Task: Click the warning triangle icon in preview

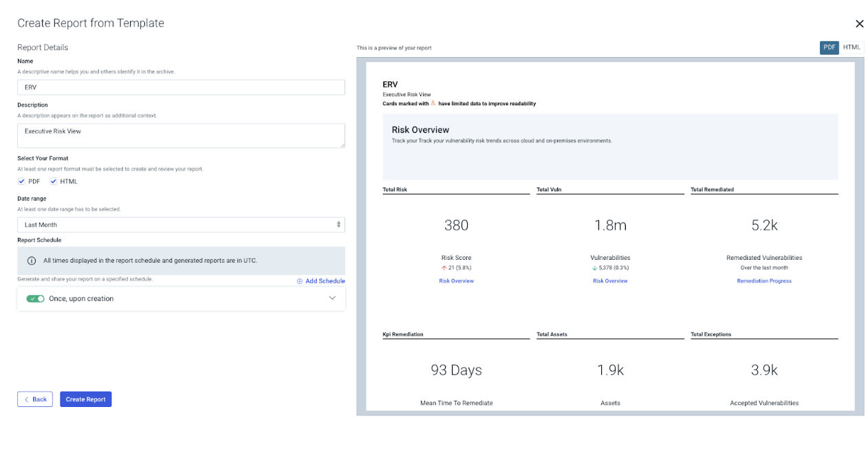Action: 433,104
